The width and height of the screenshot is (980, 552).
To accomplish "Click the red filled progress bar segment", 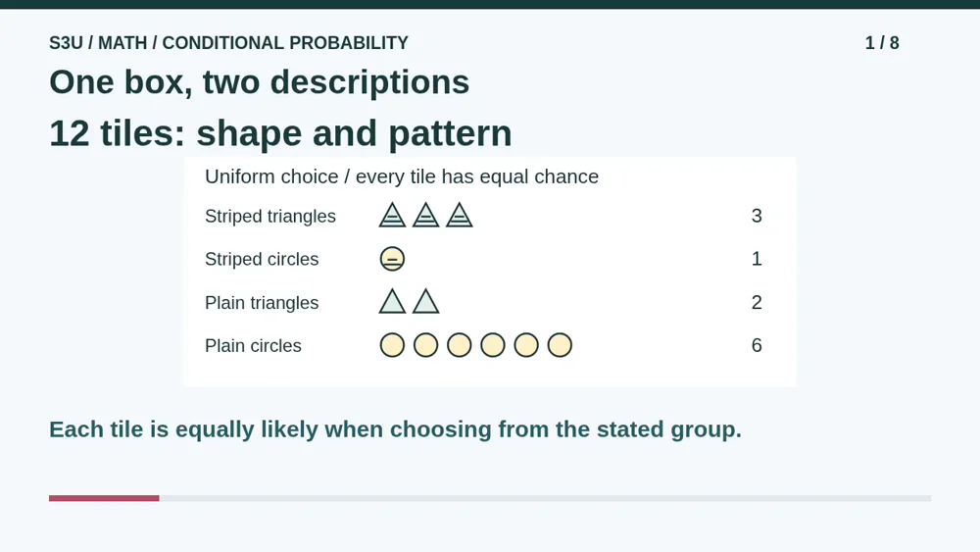I will (x=105, y=498).
